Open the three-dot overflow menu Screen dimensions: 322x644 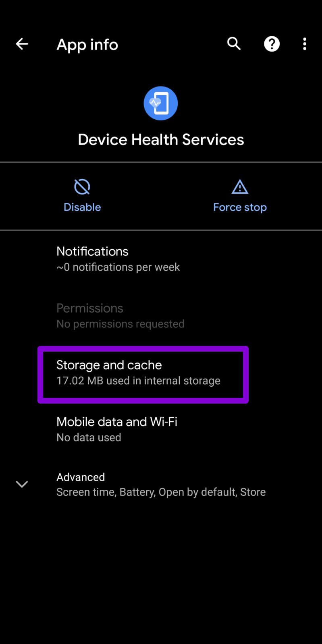coord(305,44)
